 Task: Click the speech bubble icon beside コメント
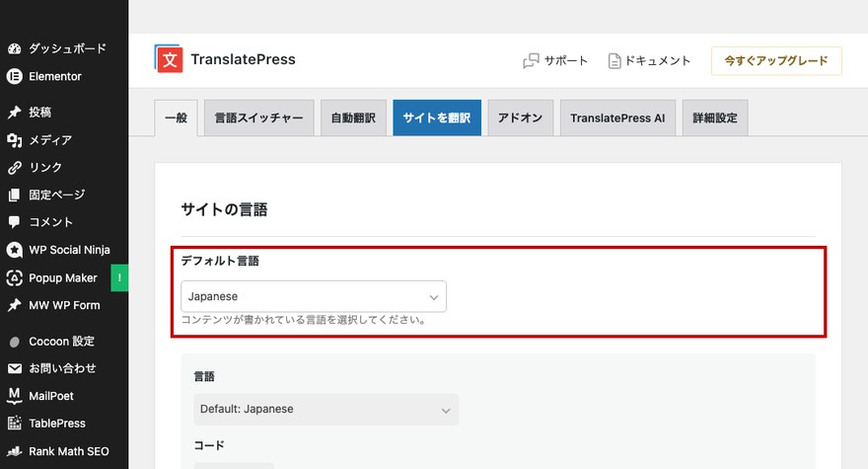tap(15, 222)
